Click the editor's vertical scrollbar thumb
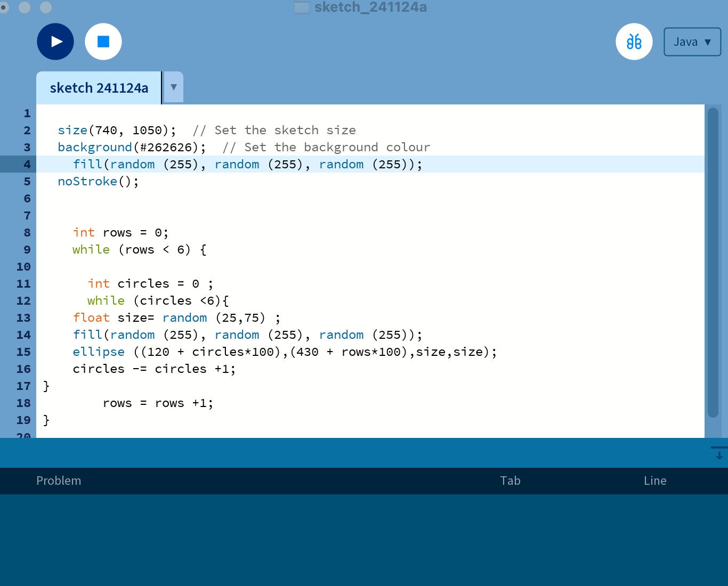The width and height of the screenshot is (728, 586). point(713,261)
